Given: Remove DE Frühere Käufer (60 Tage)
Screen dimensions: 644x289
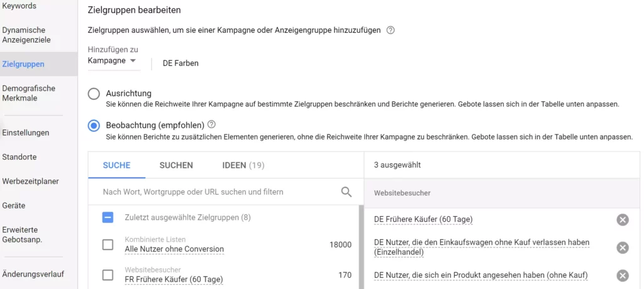Looking at the screenshot, I should [x=622, y=220].
